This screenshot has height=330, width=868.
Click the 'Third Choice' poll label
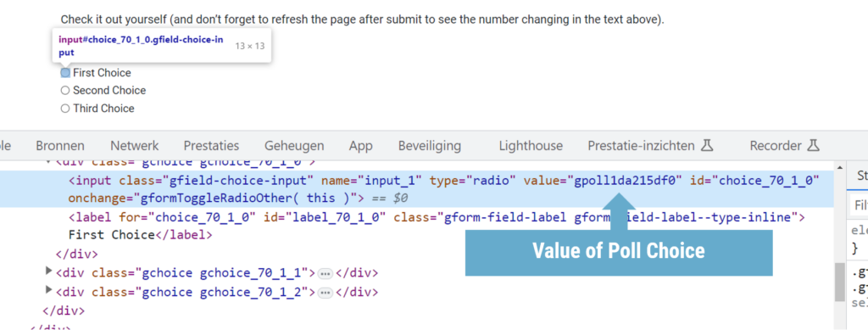(x=103, y=109)
